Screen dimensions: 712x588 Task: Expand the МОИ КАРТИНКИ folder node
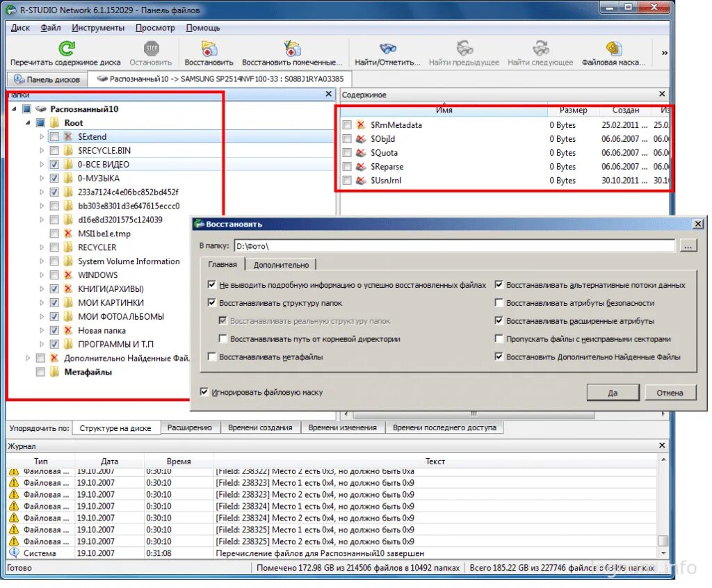[41, 302]
